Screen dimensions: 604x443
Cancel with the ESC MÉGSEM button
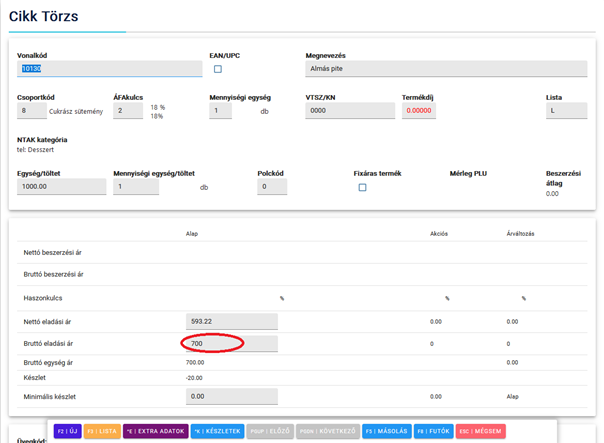pos(481,431)
